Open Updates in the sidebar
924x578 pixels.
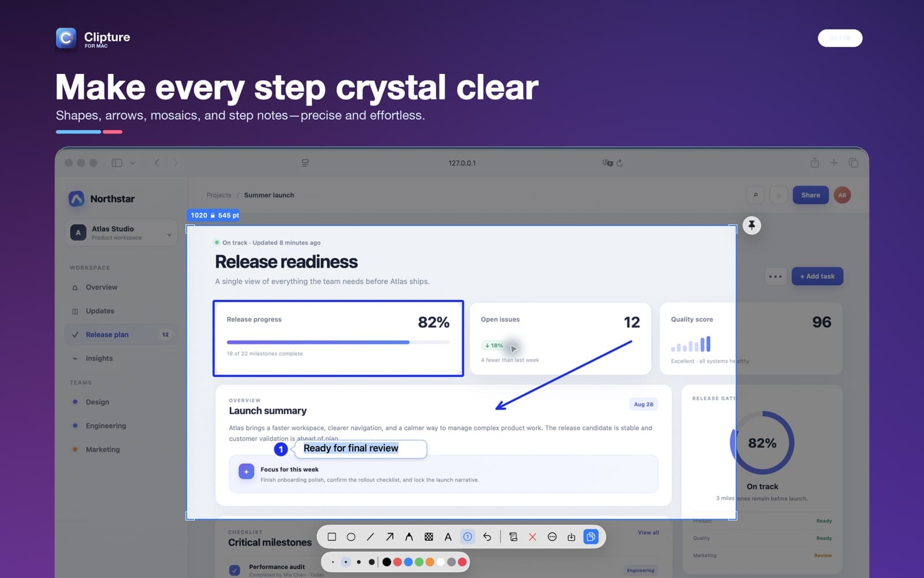coord(121,311)
